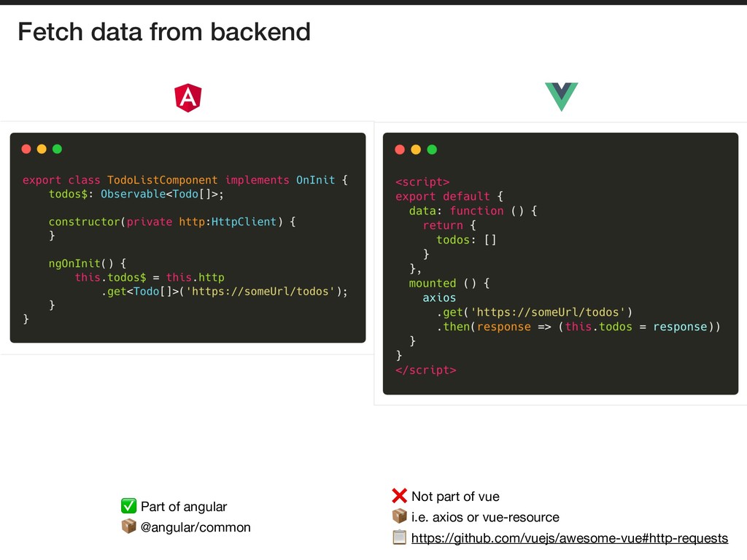Click package icon beside axios or vue-resource
This screenshot has height=560, width=747.
(x=399, y=516)
